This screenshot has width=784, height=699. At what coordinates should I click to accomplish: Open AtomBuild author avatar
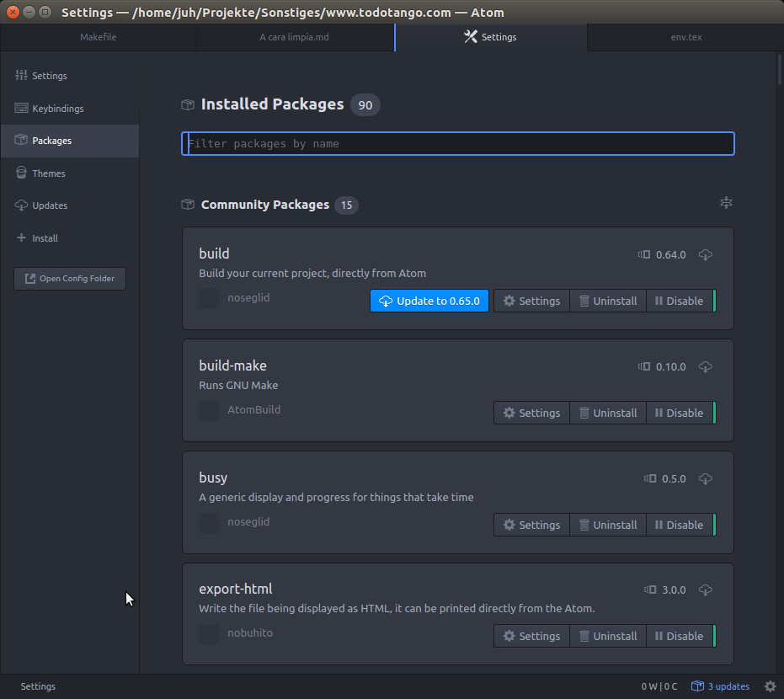[x=209, y=411]
